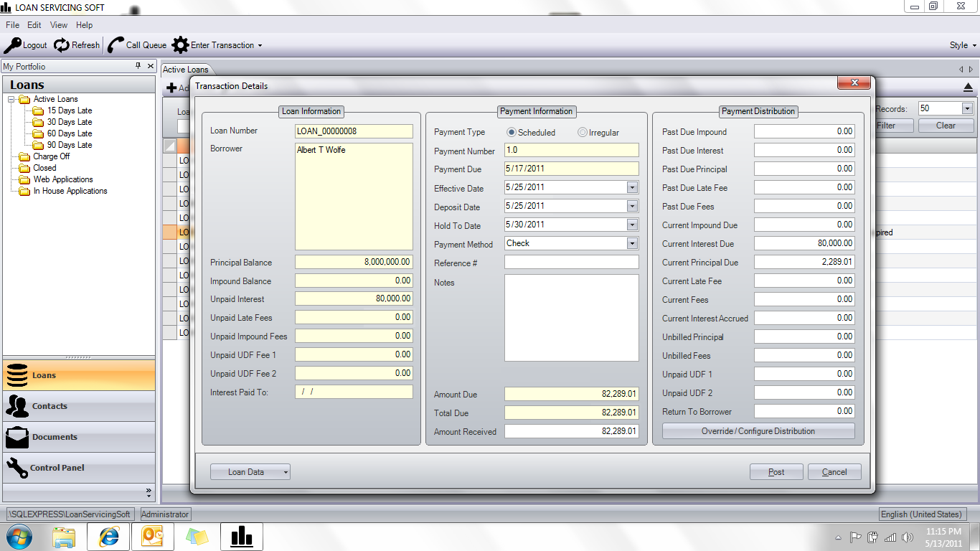Open the Documents inbox icon

[x=17, y=437]
